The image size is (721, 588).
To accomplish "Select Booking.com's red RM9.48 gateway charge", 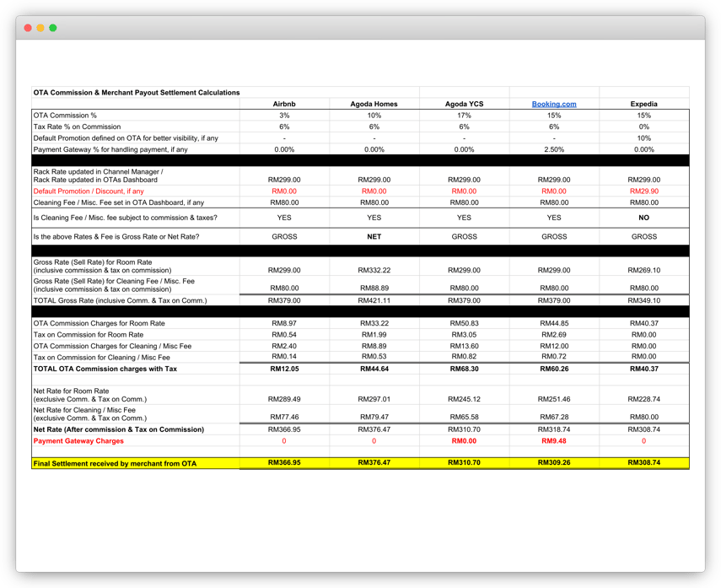I will (x=554, y=441).
